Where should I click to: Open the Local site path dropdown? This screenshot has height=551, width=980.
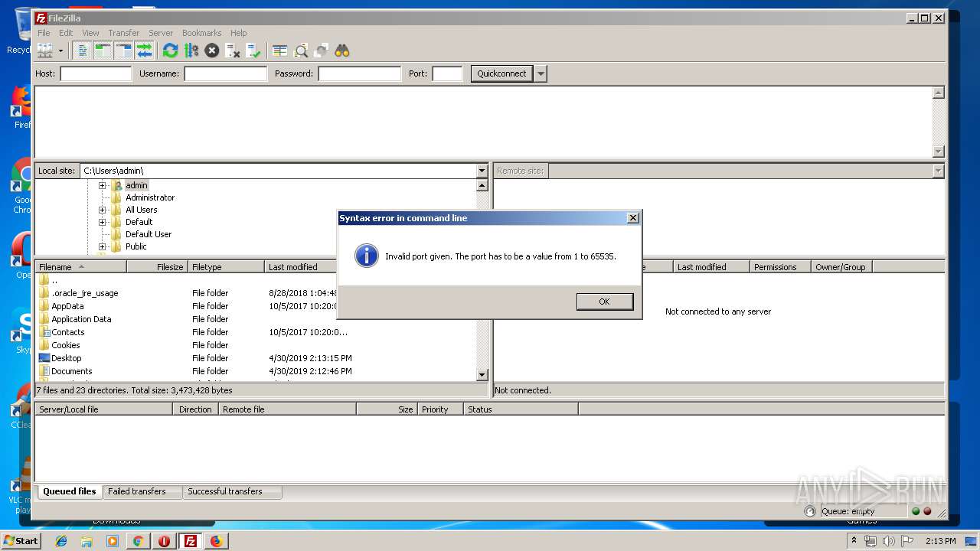click(x=482, y=171)
